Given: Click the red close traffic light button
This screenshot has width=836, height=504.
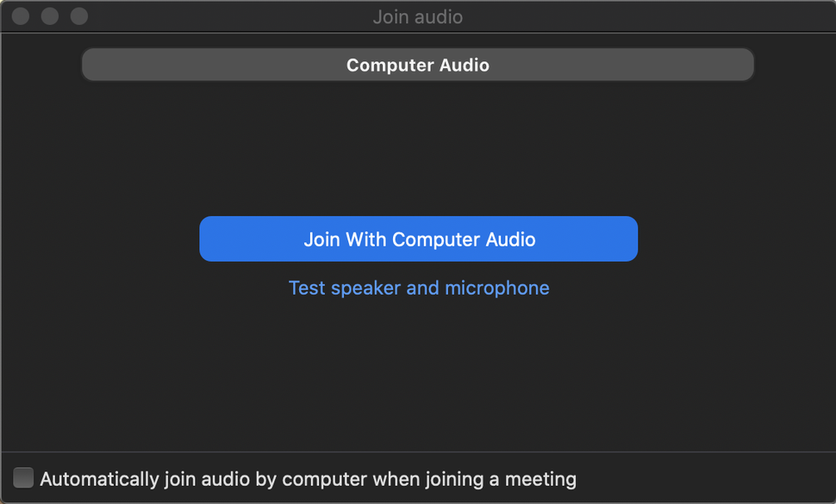Looking at the screenshot, I should [x=19, y=16].
